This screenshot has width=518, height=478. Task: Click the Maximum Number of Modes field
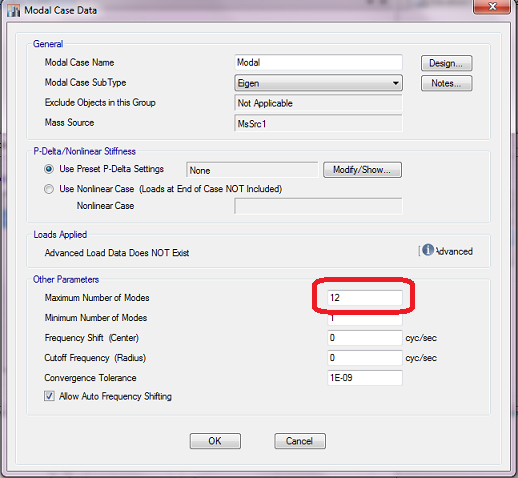[365, 298]
